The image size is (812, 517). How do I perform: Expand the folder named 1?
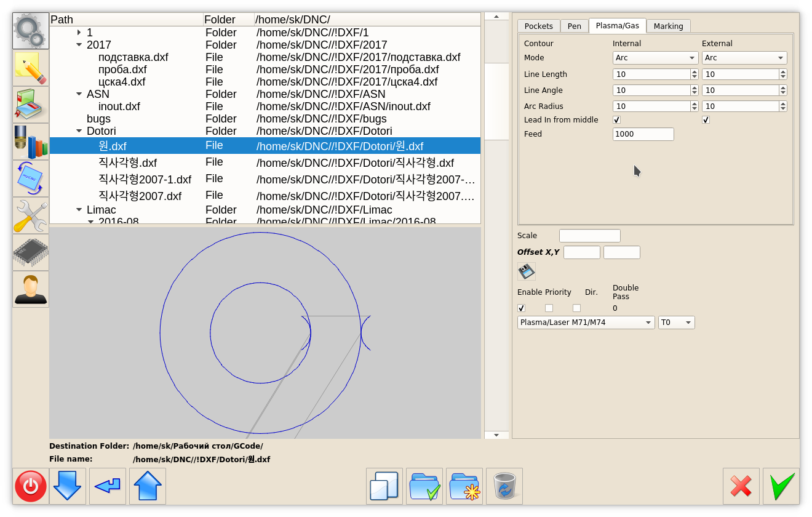79,33
